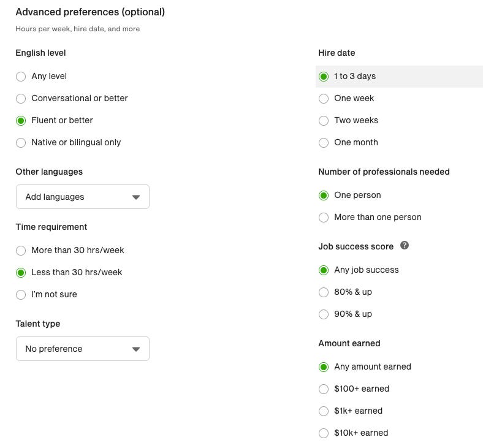
Task: Click the Job success score help icon
Action: click(x=404, y=246)
